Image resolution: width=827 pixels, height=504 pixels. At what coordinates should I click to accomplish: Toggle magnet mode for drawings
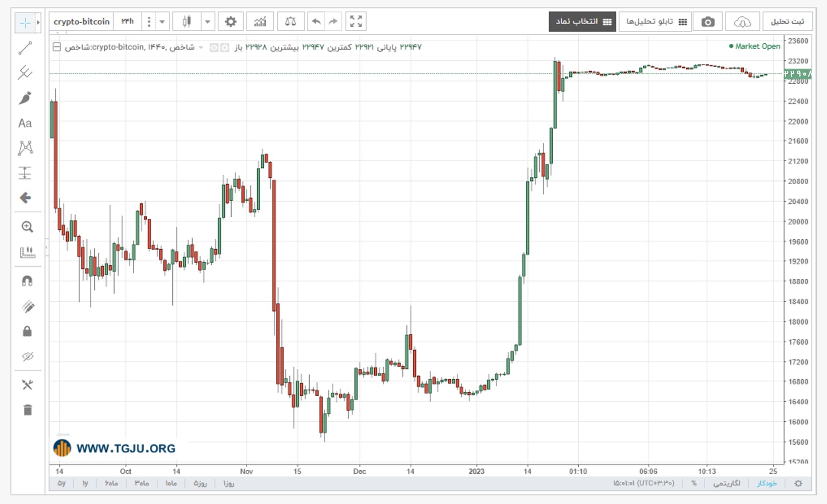[x=27, y=281]
